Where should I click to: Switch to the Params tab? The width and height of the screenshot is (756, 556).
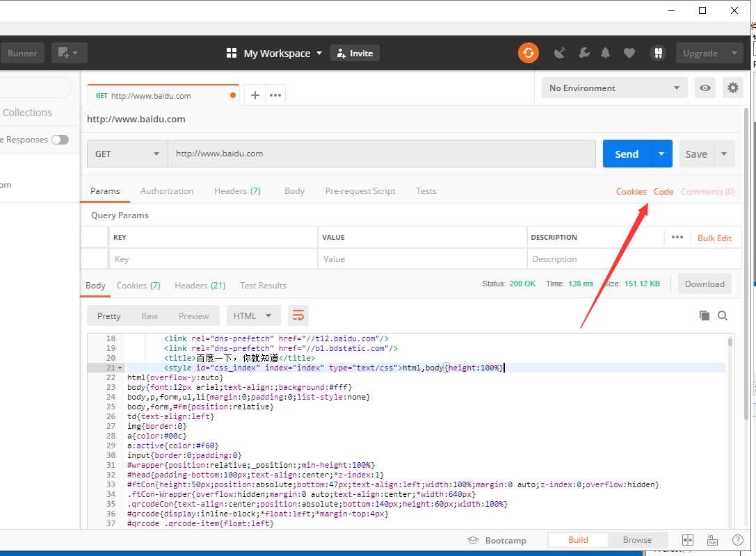pyautogui.click(x=105, y=191)
